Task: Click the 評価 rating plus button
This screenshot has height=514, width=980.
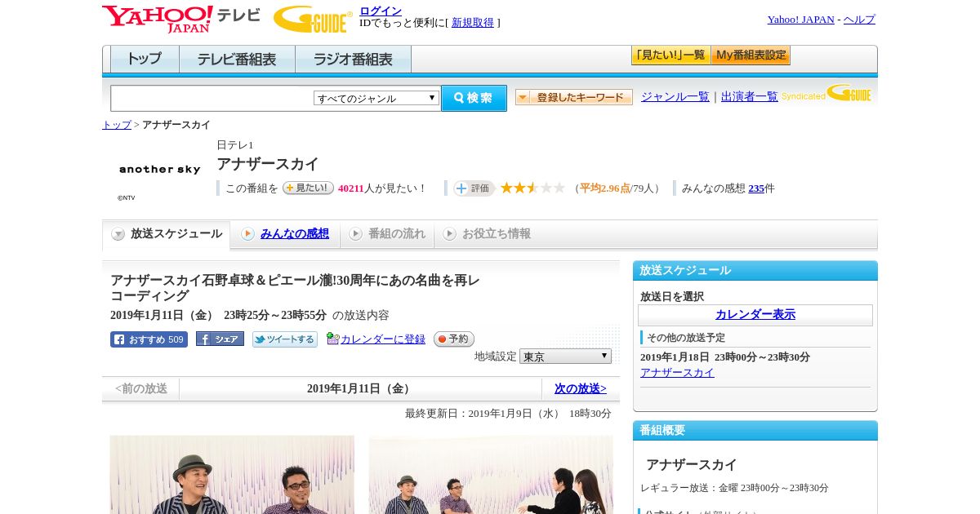Action: coord(474,188)
